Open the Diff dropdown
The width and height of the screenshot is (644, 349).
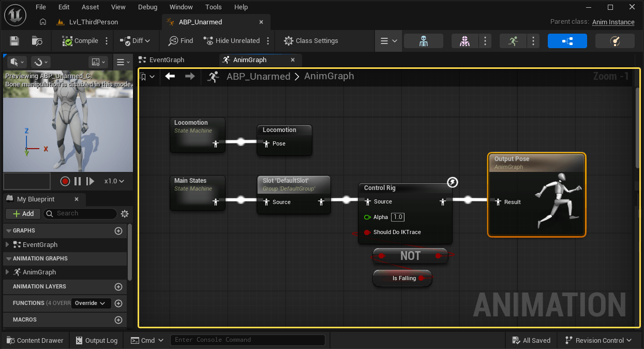pos(134,41)
